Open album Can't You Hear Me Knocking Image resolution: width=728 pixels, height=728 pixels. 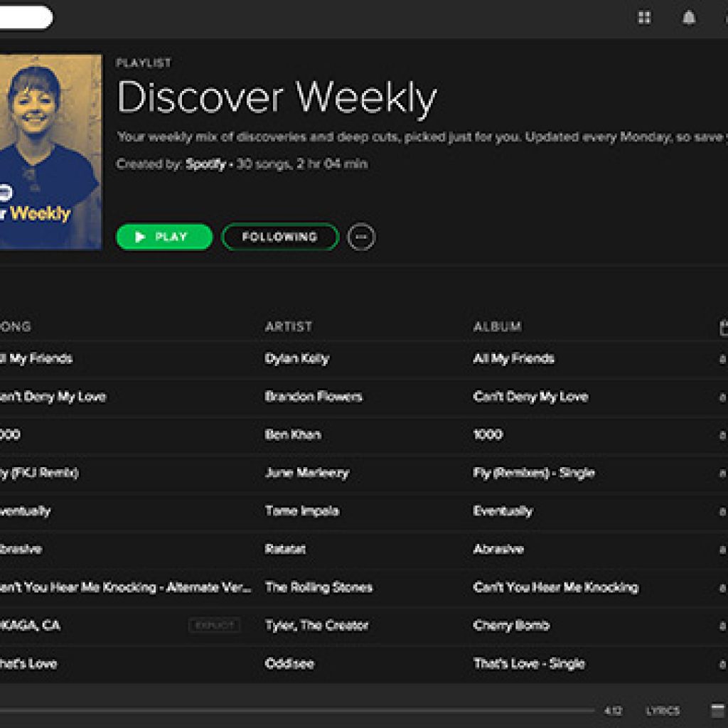pyautogui.click(x=556, y=588)
